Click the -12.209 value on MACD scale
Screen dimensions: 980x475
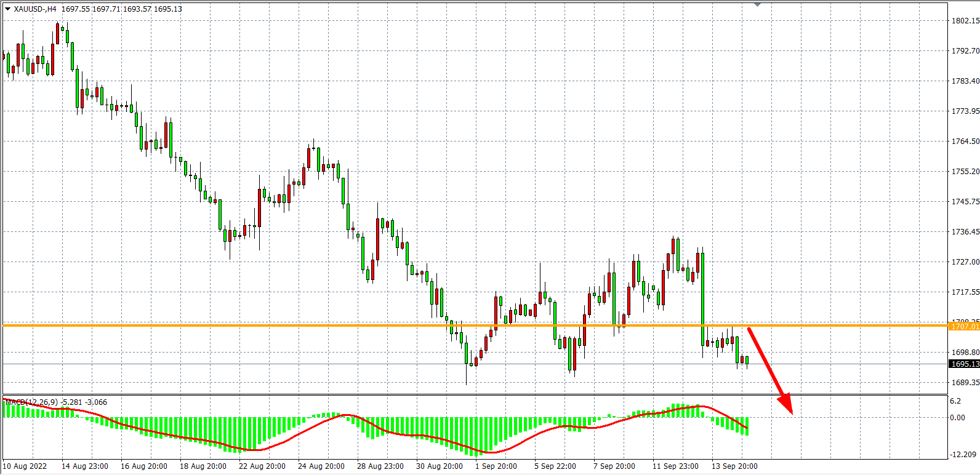[963, 454]
